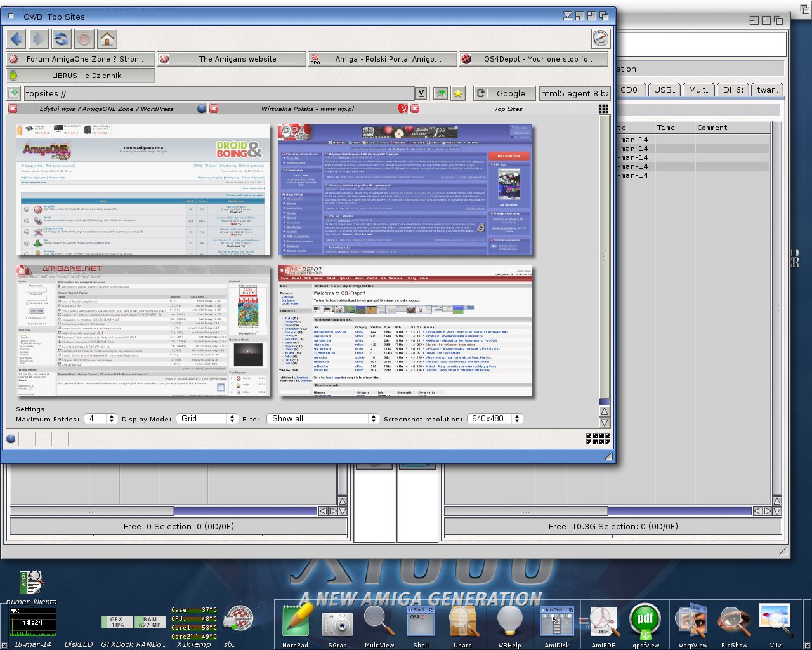Expand the URL history dropdown arrow

(421, 93)
